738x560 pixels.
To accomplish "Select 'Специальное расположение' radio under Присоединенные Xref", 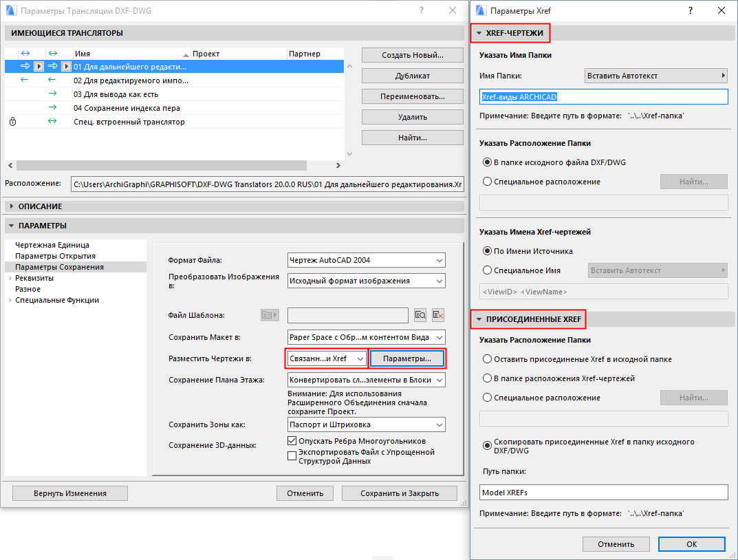I will pos(488,397).
